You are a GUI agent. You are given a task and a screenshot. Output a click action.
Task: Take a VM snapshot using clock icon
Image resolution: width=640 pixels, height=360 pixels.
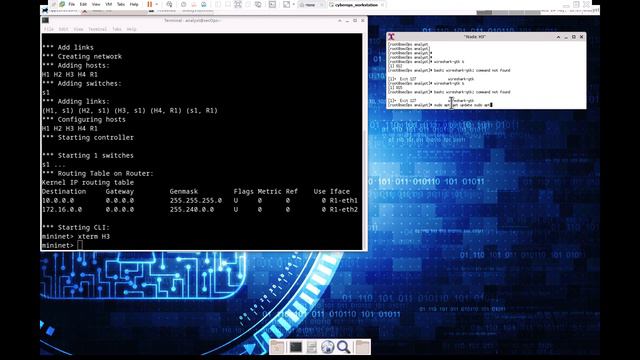[x=184, y=4]
